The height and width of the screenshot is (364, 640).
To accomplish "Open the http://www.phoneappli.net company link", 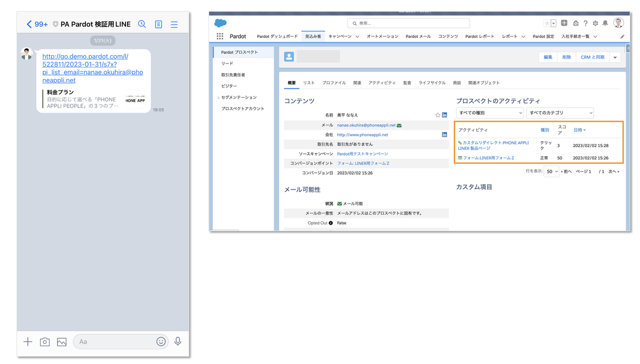I will 362,135.
